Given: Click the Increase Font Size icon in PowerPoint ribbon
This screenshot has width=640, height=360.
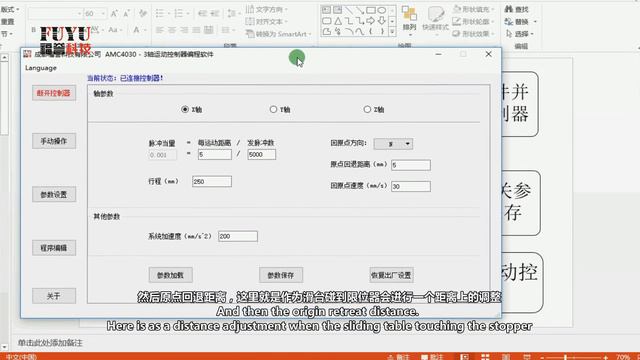Looking at the screenshot, I should (x=114, y=13).
